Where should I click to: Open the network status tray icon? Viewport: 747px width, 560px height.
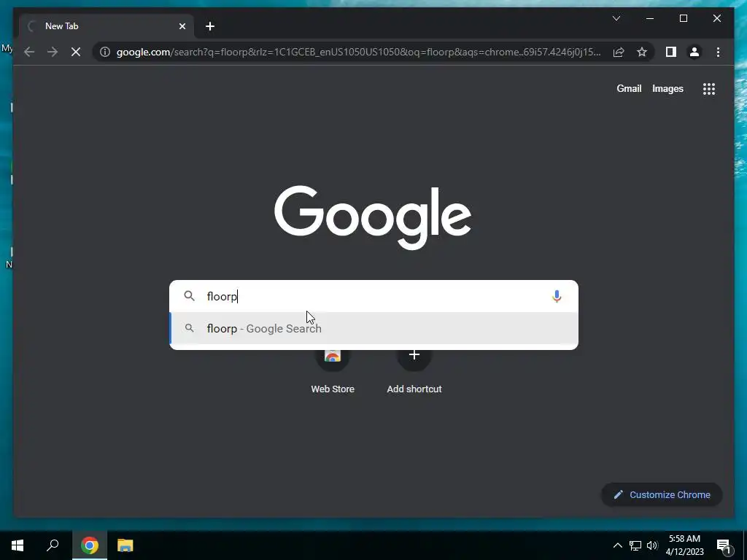point(635,545)
